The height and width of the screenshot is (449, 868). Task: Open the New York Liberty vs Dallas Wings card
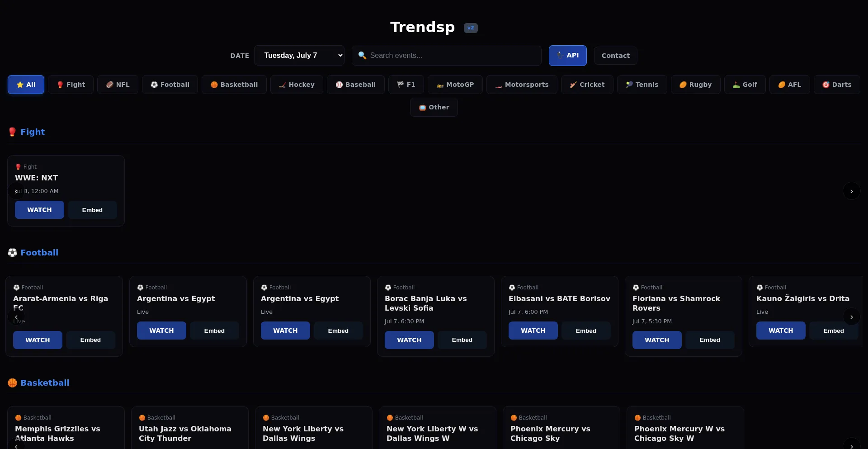(314, 428)
